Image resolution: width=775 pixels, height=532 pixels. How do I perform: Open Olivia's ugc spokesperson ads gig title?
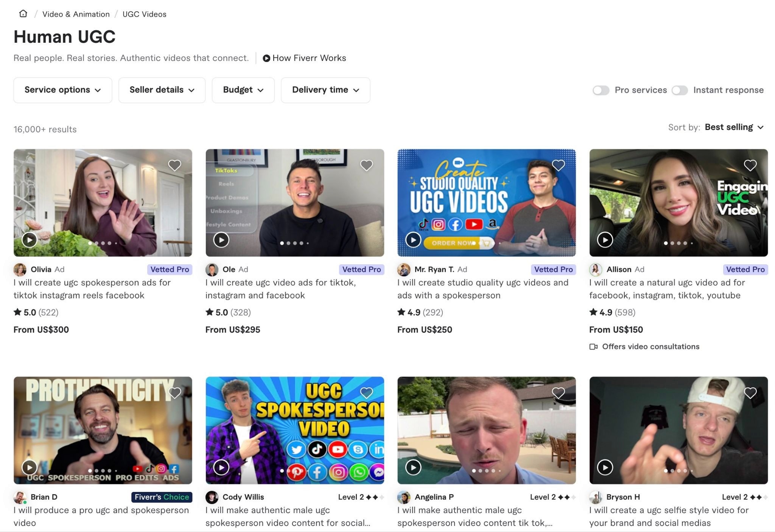92,289
